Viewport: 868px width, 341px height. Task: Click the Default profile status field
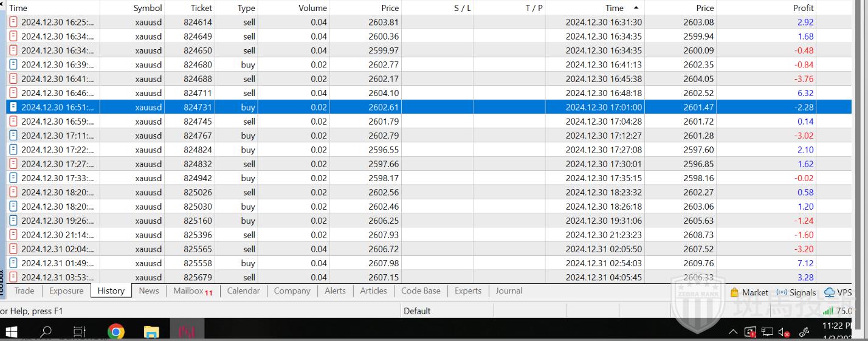(x=417, y=311)
